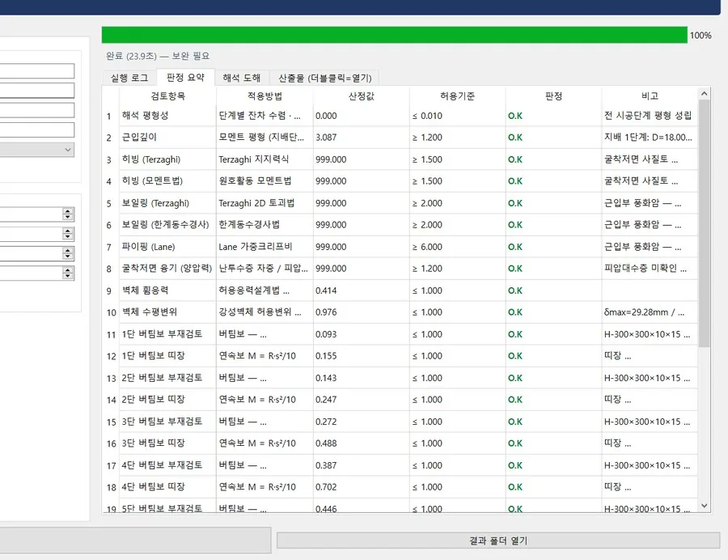The height and width of the screenshot is (560, 728).
Task: Click the second text field in left panel
Action: coord(36,90)
